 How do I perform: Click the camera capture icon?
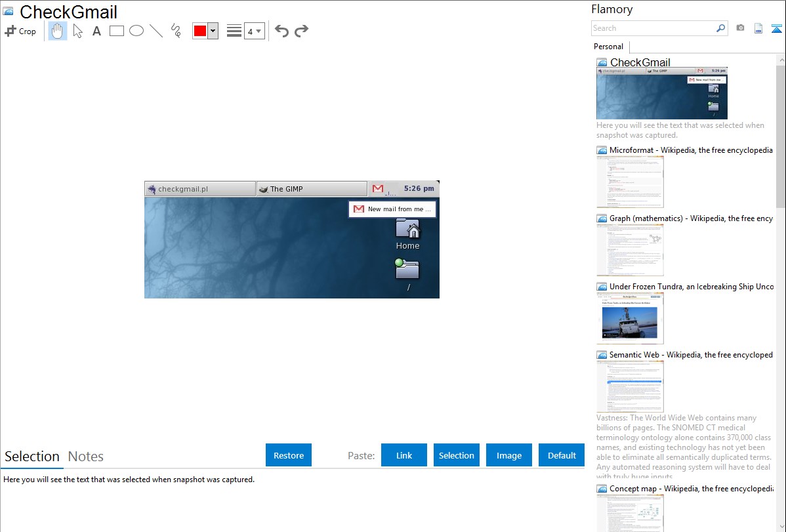coord(740,28)
